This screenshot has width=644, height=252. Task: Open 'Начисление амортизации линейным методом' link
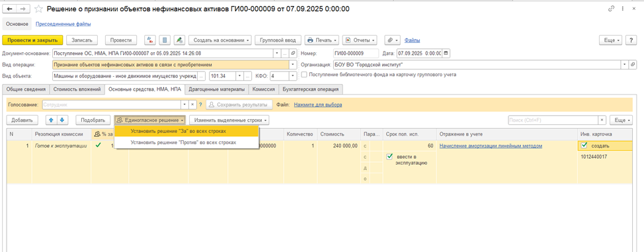pyautogui.click(x=491, y=146)
